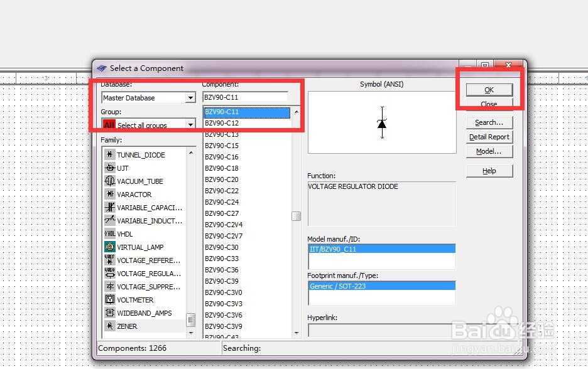Select the VACUUM_TUBE family icon

(110, 181)
